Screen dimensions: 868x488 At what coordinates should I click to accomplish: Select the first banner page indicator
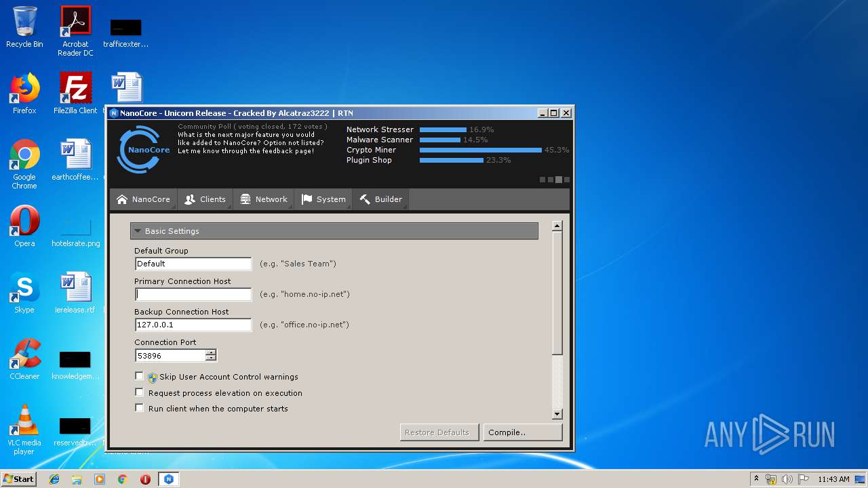pyautogui.click(x=542, y=180)
